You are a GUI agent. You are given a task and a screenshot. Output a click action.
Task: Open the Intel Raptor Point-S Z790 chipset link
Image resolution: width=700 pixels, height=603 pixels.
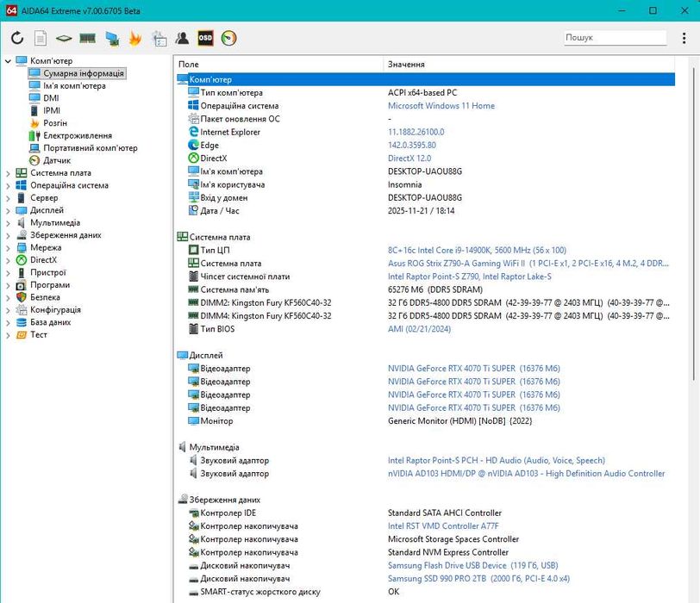[x=469, y=277]
